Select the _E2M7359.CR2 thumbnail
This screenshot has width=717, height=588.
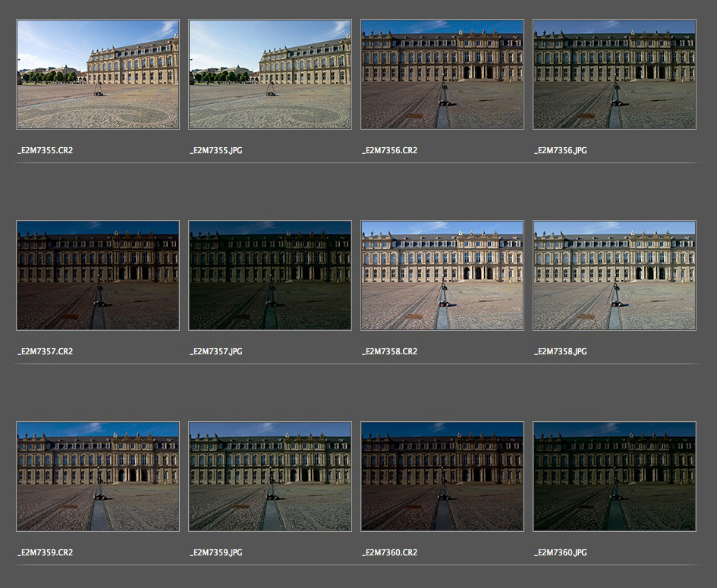click(98, 476)
